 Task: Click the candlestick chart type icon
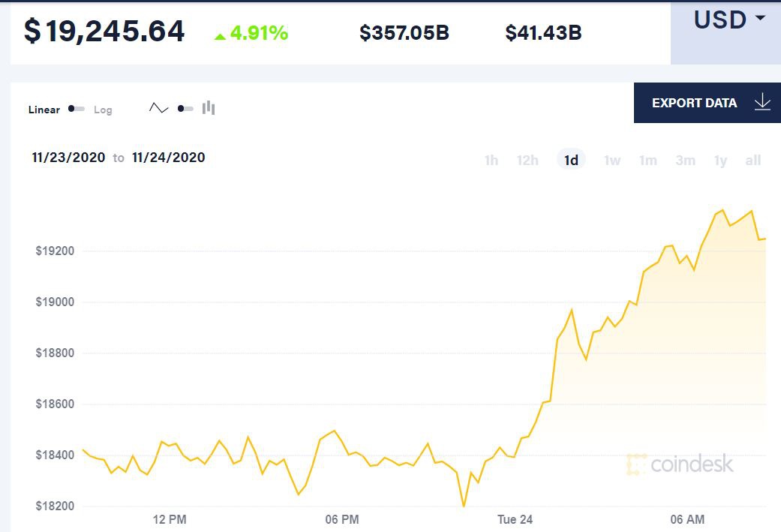tap(209, 108)
